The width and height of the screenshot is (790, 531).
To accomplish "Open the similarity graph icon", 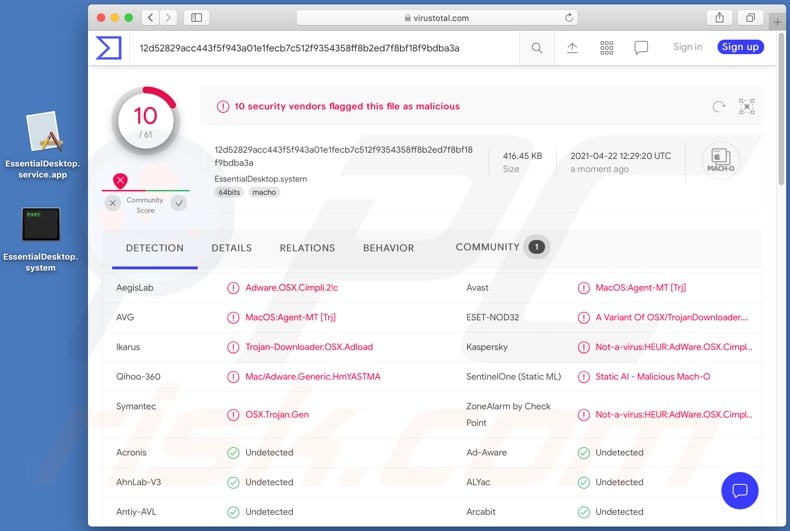I will click(747, 107).
